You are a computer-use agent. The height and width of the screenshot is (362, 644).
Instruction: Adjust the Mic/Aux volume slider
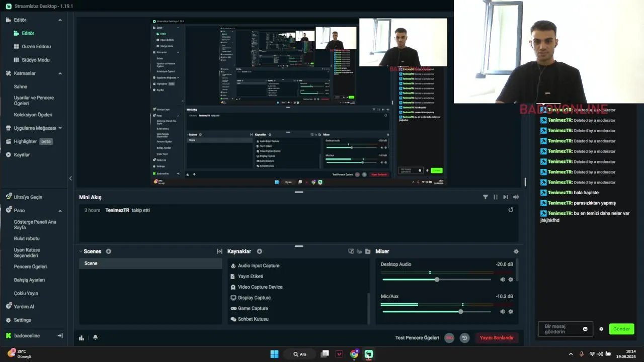pos(437,312)
